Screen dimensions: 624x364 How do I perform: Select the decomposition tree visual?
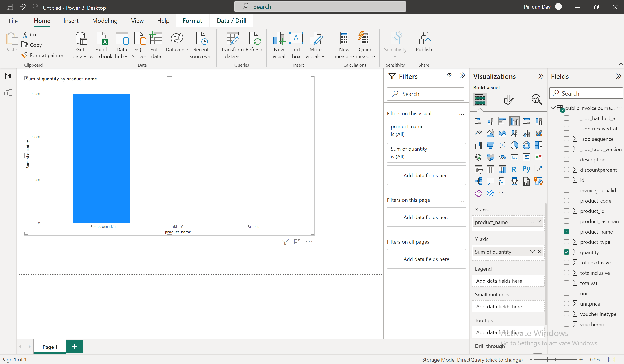(x=478, y=181)
